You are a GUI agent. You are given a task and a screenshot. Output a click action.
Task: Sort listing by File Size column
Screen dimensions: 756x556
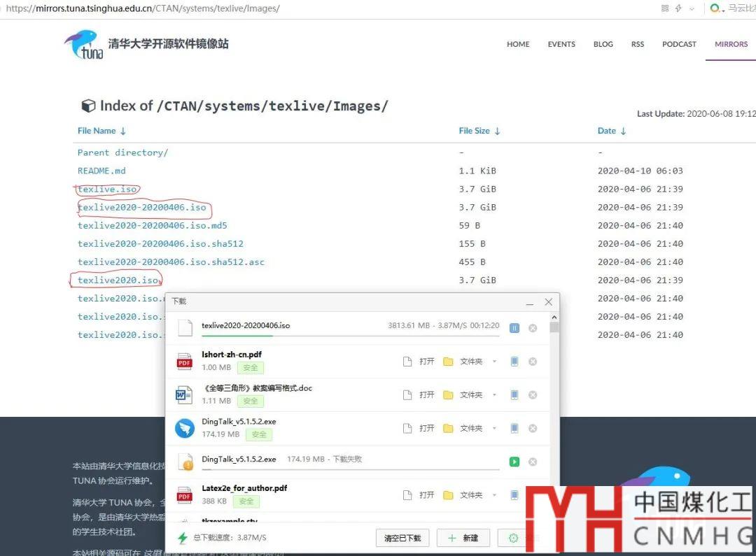click(x=479, y=131)
